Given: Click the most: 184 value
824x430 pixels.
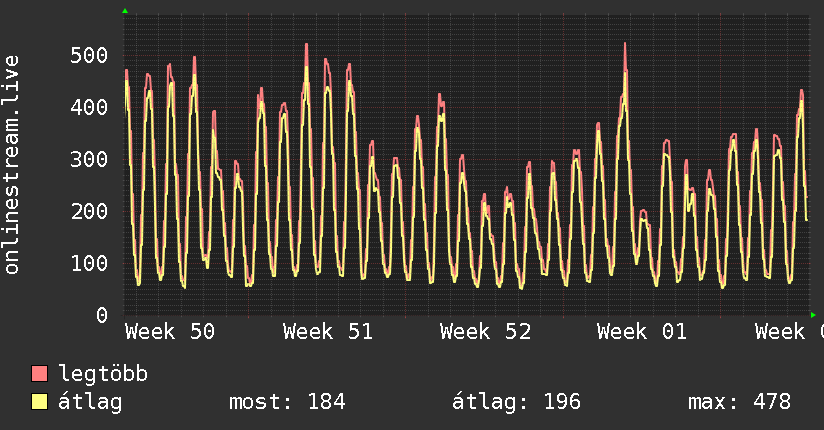Looking at the screenshot, I should click(287, 402).
